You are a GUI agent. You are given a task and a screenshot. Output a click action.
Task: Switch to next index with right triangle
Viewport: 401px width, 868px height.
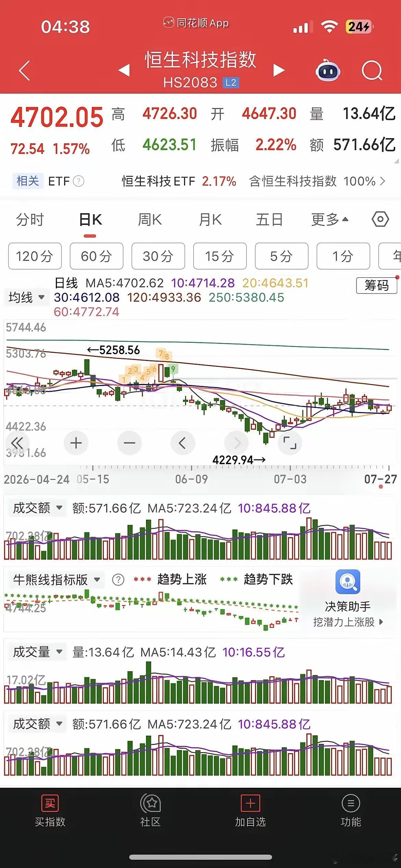coord(279,70)
